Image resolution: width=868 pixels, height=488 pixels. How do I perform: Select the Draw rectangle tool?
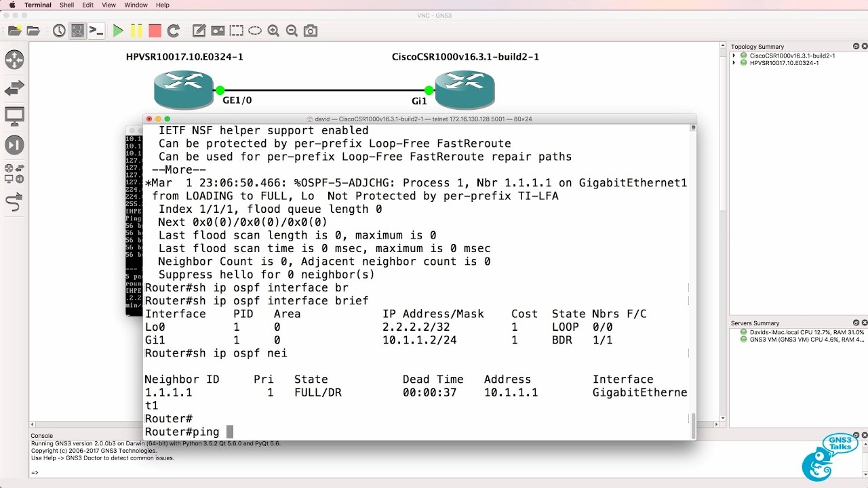236,30
